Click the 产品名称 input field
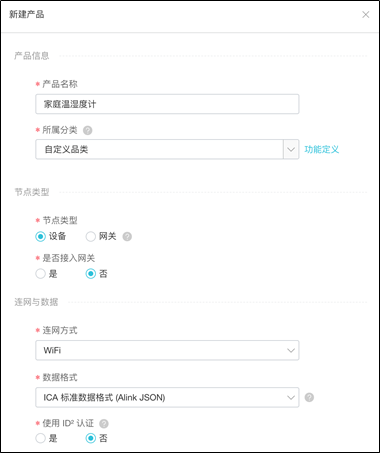Viewport: 380px width, 453px height. pos(167,104)
